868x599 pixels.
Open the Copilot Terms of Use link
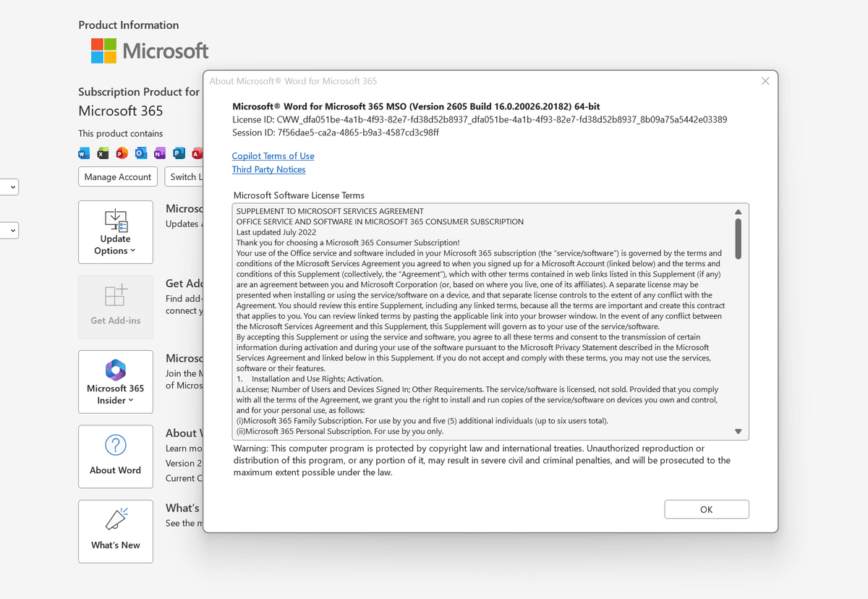[x=273, y=156]
